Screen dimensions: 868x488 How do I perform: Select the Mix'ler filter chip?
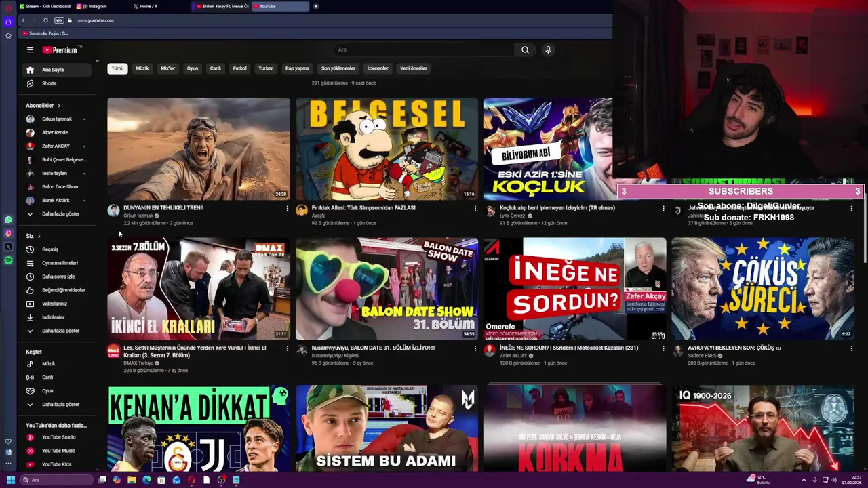(167, 68)
